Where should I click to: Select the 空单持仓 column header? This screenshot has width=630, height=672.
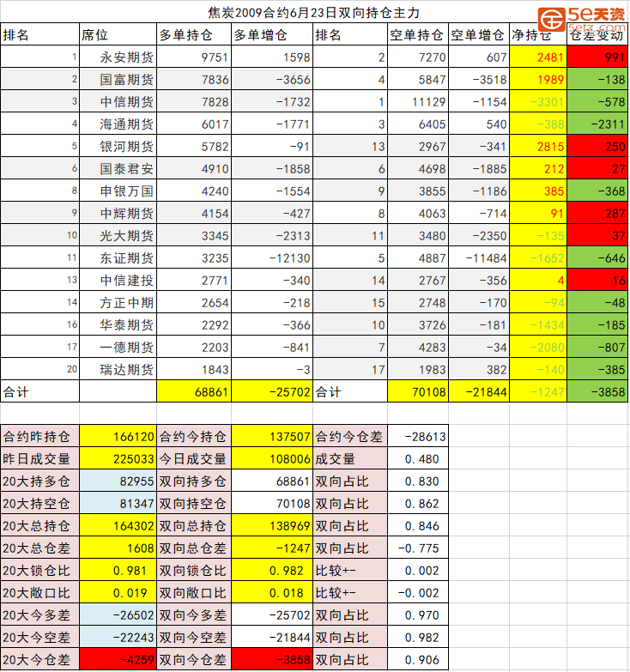(x=418, y=34)
